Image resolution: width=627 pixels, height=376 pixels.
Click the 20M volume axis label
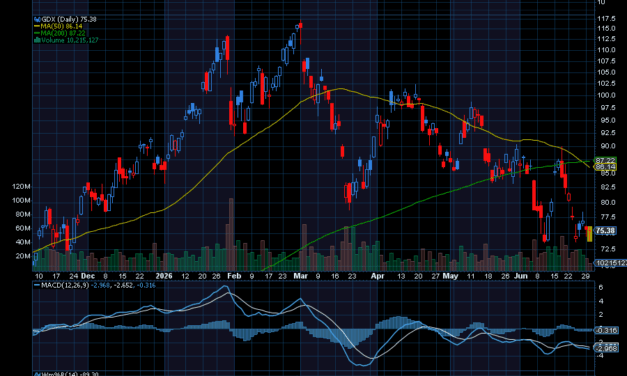pyautogui.click(x=23, y=256)
